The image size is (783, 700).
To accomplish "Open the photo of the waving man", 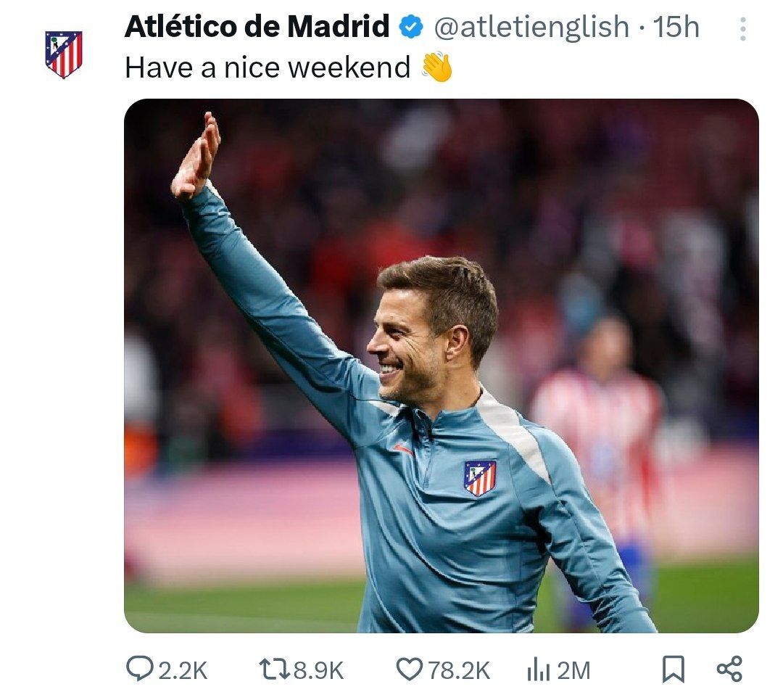I will point(441,365).
